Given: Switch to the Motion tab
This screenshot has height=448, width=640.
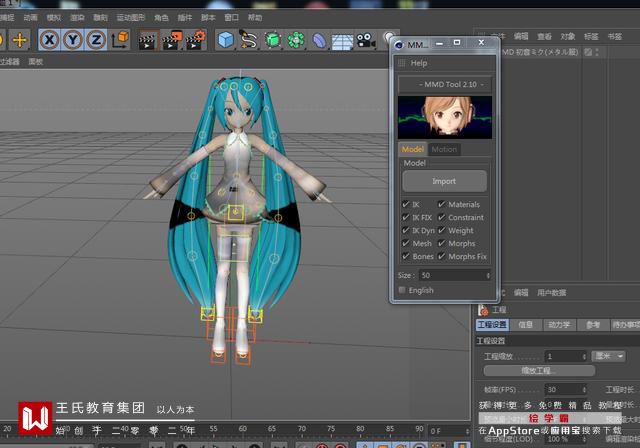Looking at the screenshot, I should (x=444, y=149).
